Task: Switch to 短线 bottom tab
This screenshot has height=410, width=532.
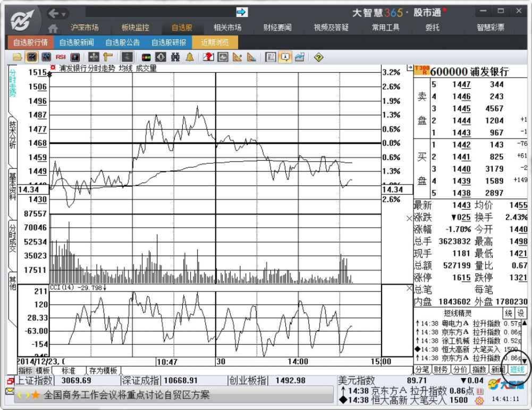Action: point(518,370)
